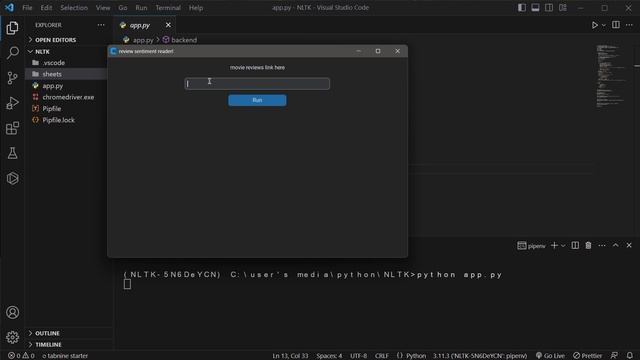Open the Explorer view in activity bar
This screenshot has width=640, height=360.
[x=12, y=28]
